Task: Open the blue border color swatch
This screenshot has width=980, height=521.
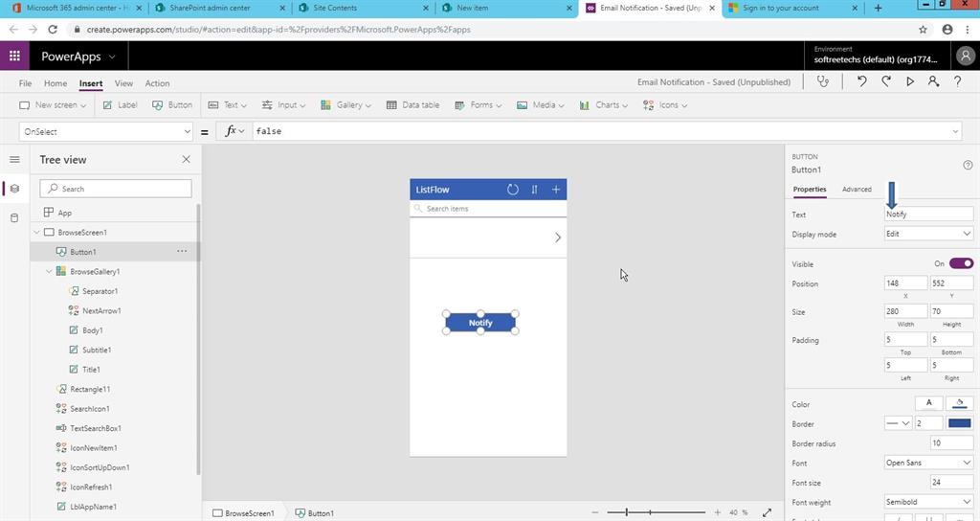Action: 959,423
